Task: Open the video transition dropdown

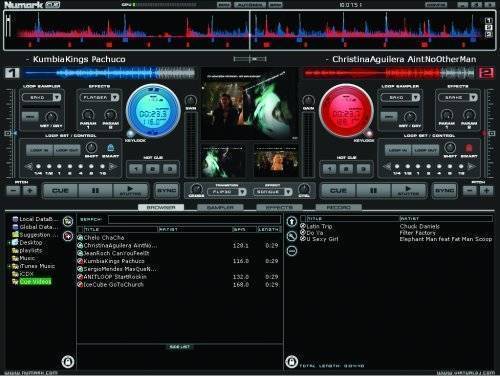Action: tap(242, 192)
